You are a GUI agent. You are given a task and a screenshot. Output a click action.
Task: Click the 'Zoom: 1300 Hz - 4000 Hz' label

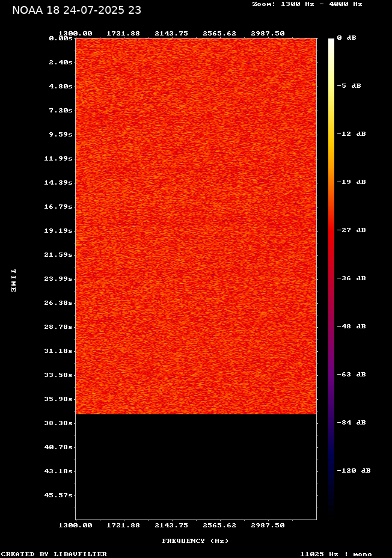[307, 4]
